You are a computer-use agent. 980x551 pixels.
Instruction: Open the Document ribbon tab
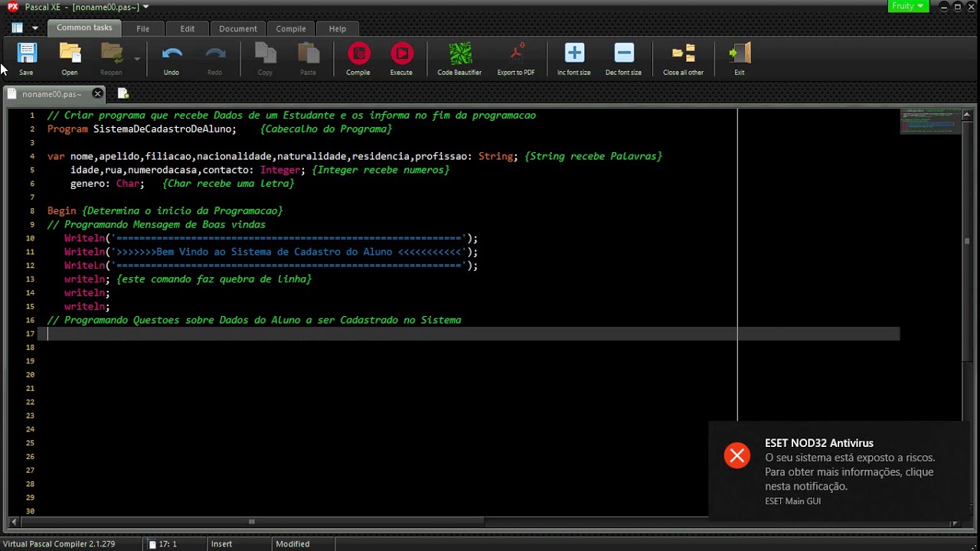pos(238,28)
